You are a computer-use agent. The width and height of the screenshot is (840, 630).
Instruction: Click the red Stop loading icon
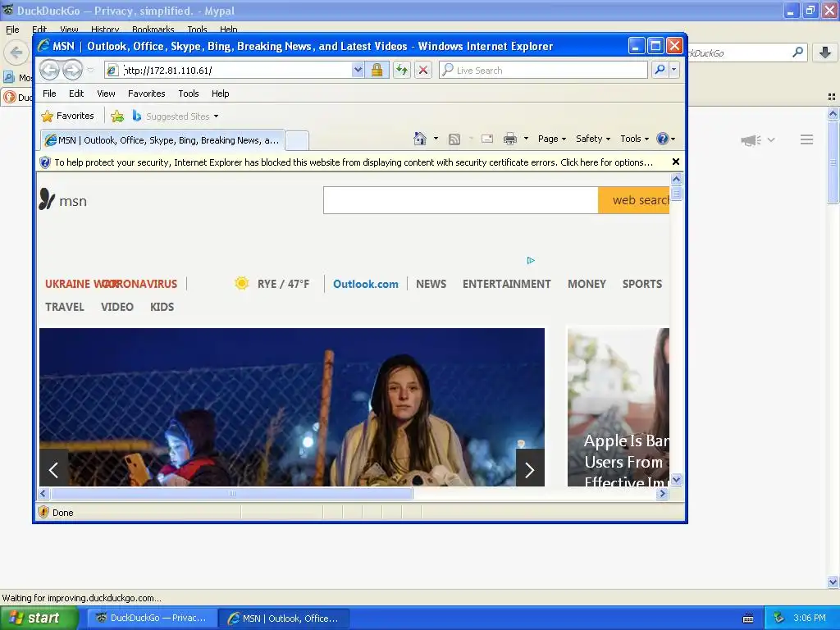(423, 71)
